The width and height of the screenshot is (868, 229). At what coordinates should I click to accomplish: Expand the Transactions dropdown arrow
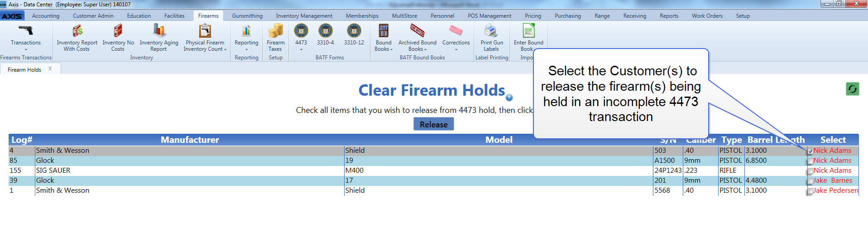[x=26, y=49]
